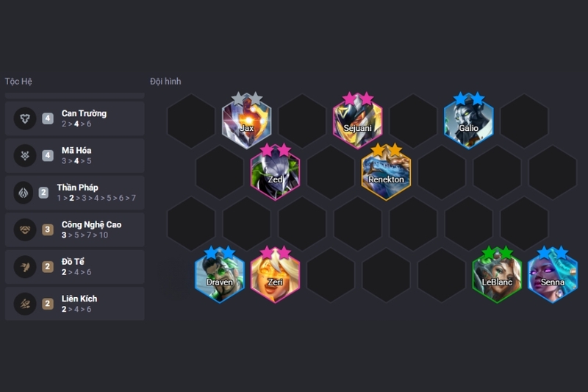Click the Tộc Hệ section heading
Image resolution: width=588 pixels, height=392 pixels.
18,82
